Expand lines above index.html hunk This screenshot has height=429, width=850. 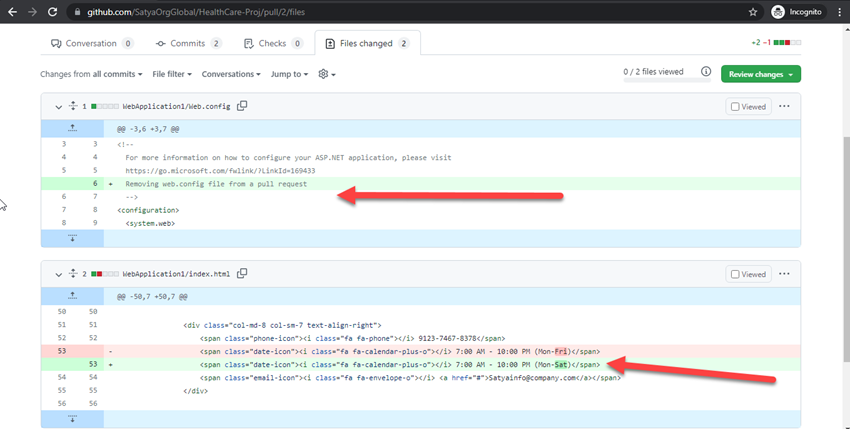point(72,296)
